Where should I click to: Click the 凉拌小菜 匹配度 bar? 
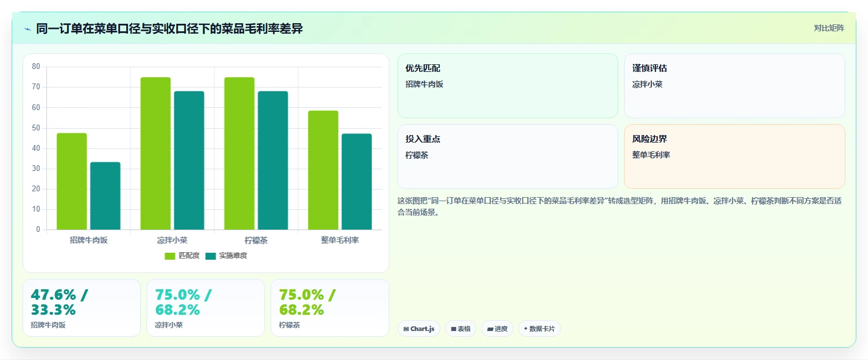pyautogui.click(x=155, y=154)
